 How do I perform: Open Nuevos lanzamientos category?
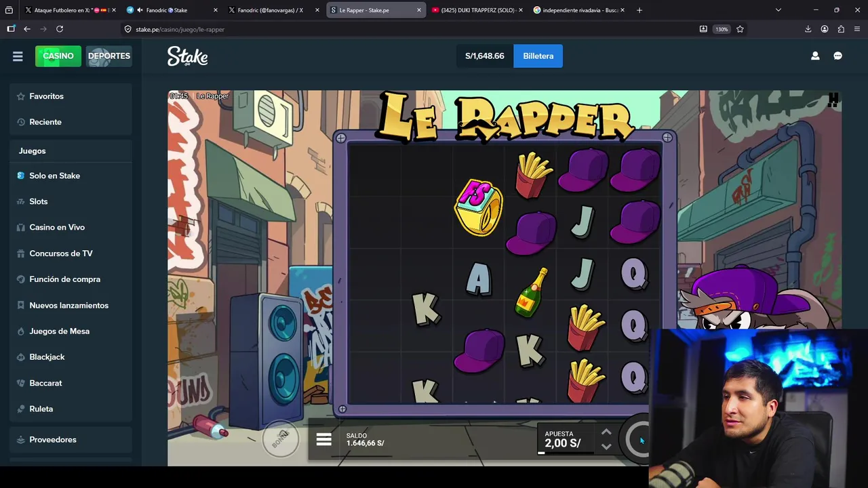[71, 306]
